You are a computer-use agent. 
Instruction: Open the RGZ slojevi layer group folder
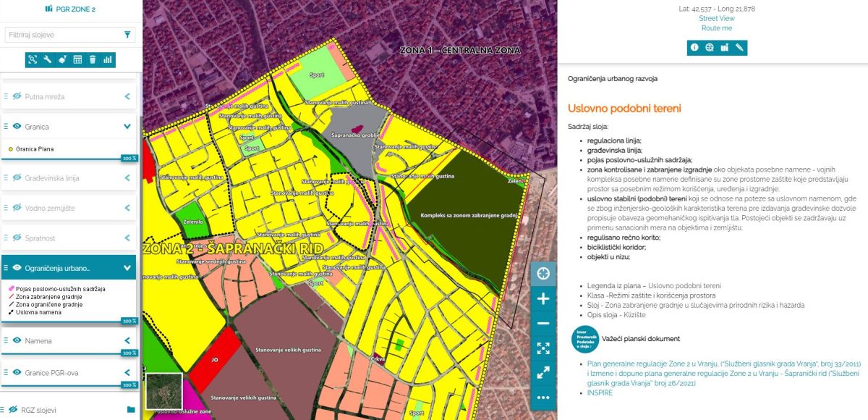pos(131,410)
